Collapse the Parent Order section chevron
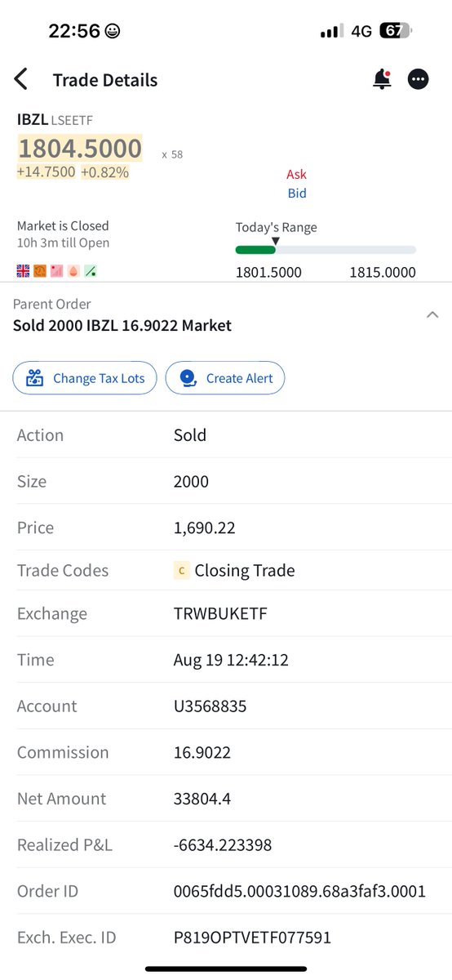This screenshot has height=980, width=452. click(432, 315)
